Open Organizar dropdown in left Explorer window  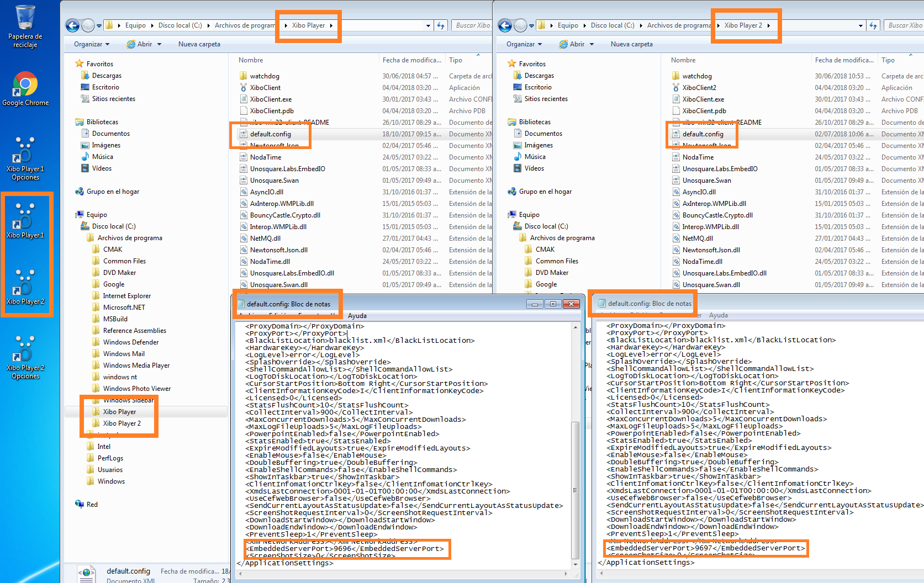92,44
